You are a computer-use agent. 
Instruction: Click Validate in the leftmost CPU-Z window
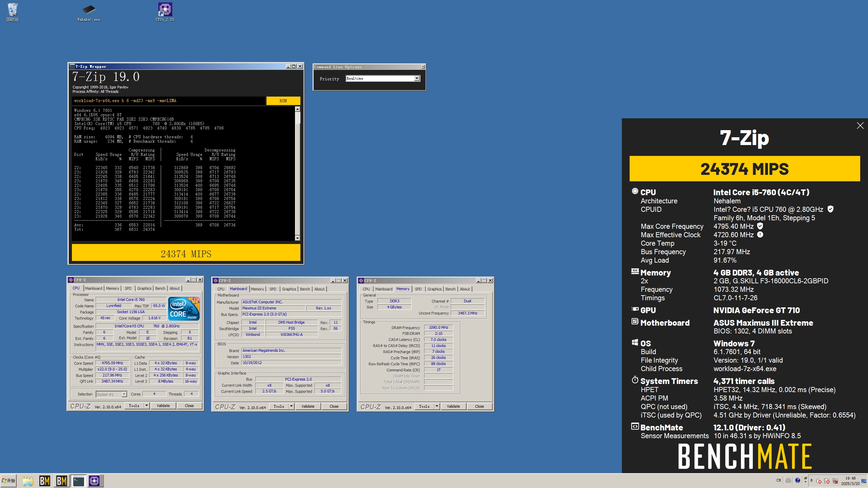click(x=163, y=406)
